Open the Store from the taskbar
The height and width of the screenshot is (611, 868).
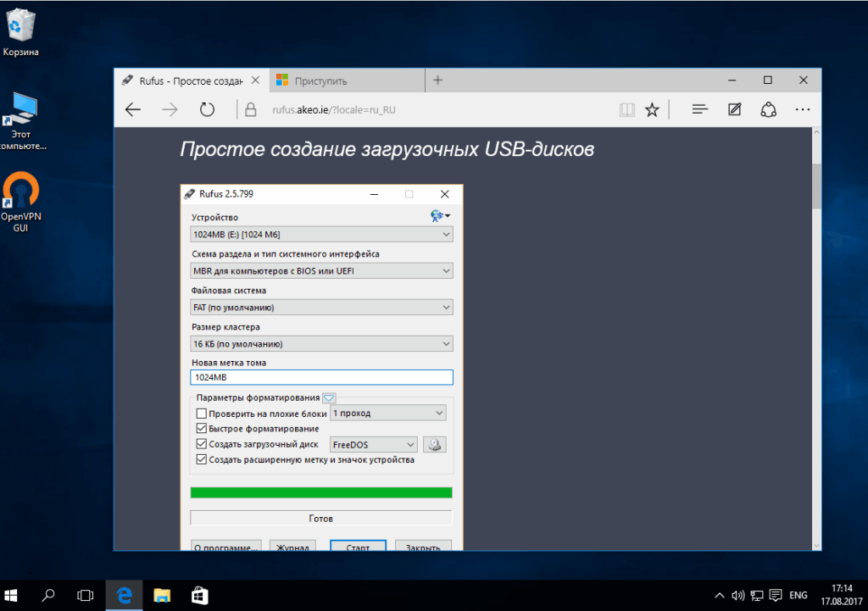click(199, 596)
